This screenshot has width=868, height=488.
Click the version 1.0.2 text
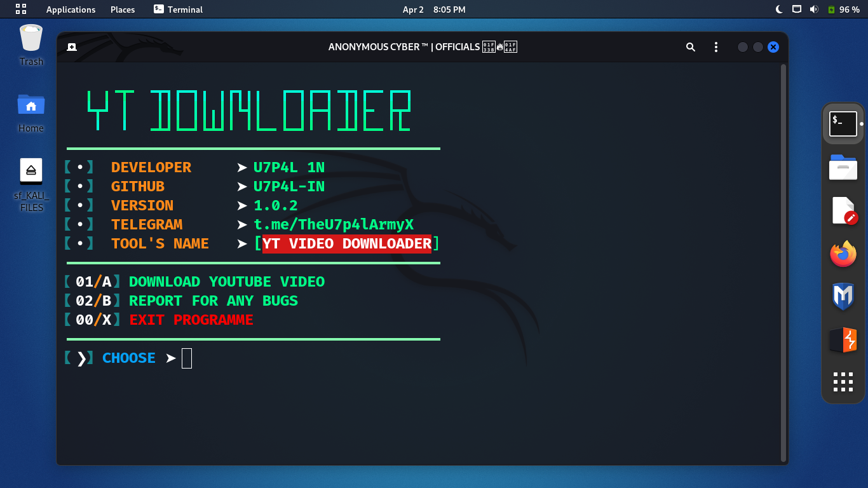coord(276,206)
